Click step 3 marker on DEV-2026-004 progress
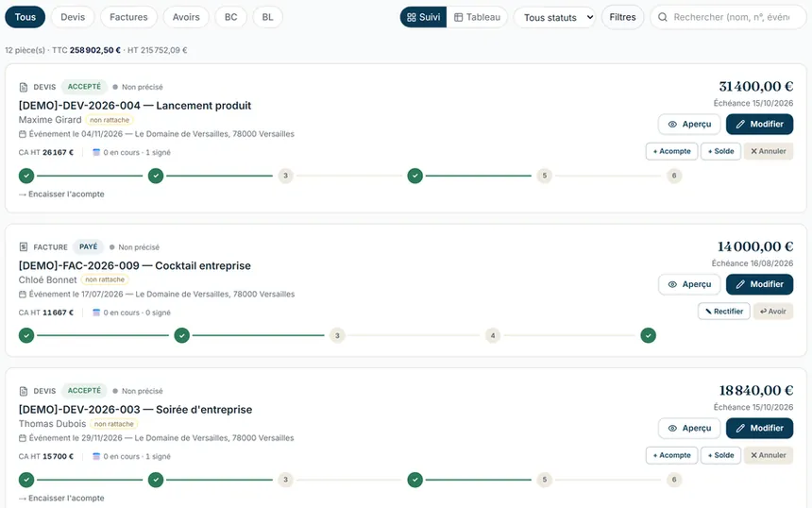This screenshot has height=508, width=812. point(285,176)
